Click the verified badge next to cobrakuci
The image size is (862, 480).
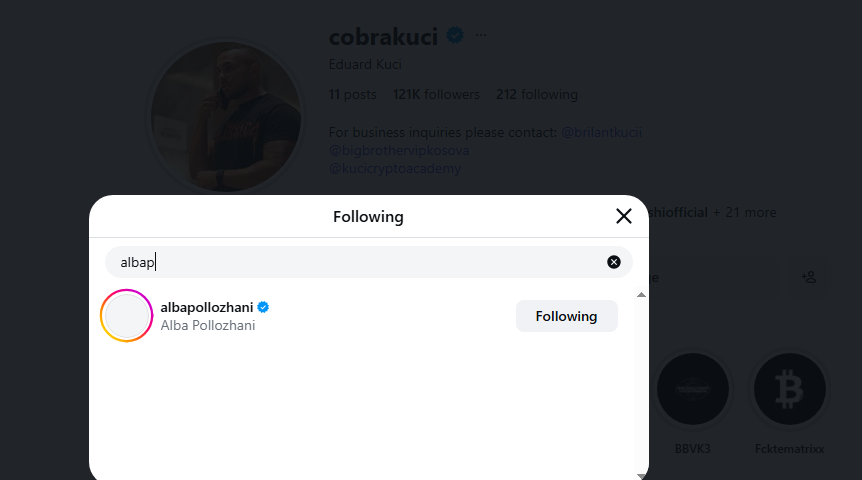click(x=455, y=36)
